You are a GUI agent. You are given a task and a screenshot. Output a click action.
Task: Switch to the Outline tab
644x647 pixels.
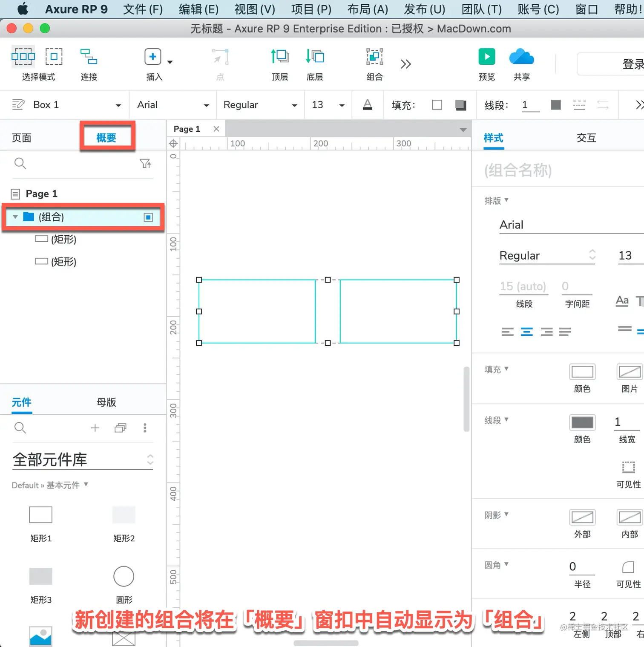point(106,138)
